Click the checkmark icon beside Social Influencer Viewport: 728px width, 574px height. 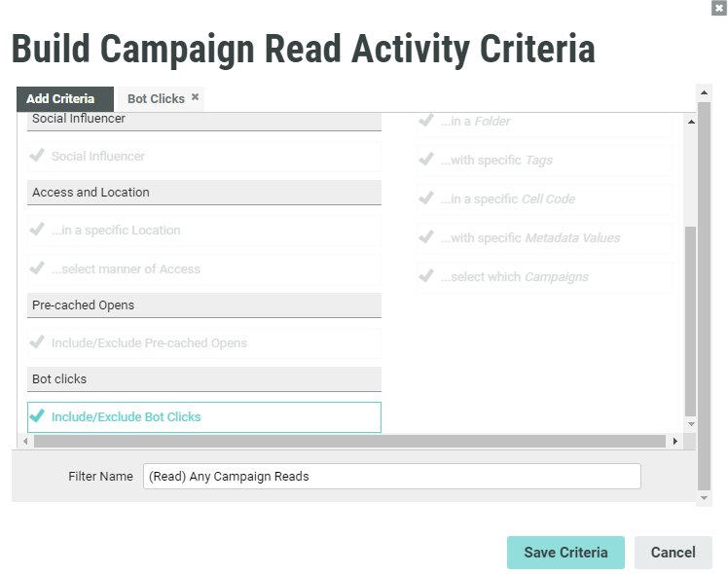point(38,156)
